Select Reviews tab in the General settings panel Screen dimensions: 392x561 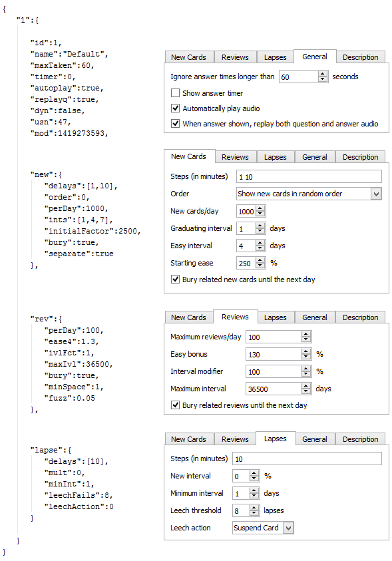click(x=235, y=57)
